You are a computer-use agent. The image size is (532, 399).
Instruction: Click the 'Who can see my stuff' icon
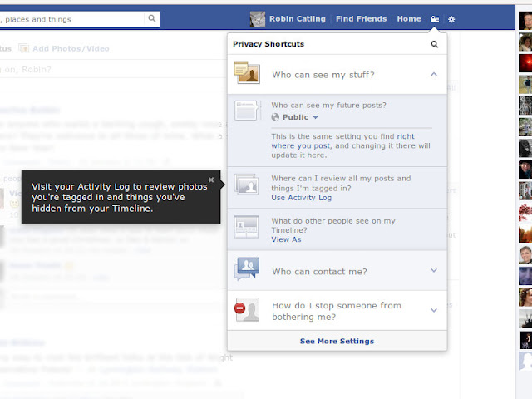coord(247,72)
